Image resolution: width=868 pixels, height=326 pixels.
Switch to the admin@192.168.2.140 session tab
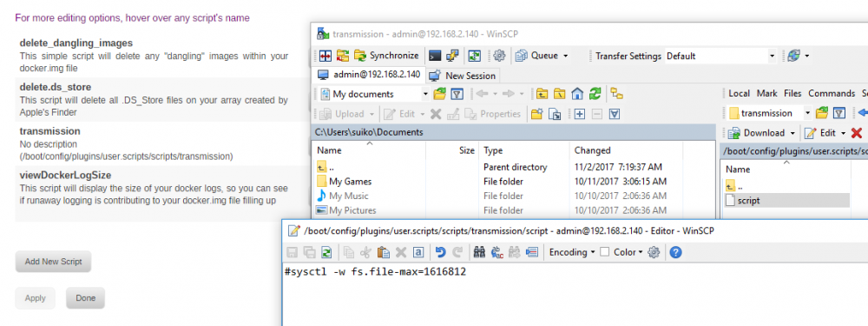point(369,74)
